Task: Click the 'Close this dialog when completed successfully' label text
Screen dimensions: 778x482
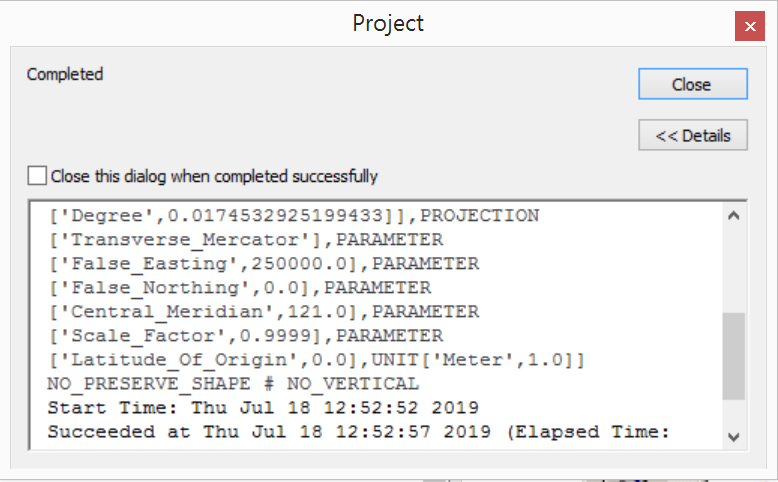Action: click(x=214, y=176)
